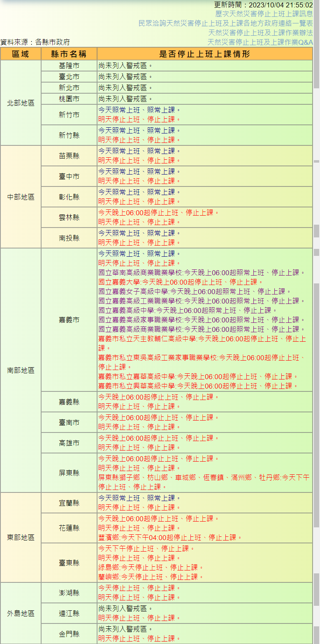
Task: Select the 北部地區 region cell
Action: (x=21, y=103)
